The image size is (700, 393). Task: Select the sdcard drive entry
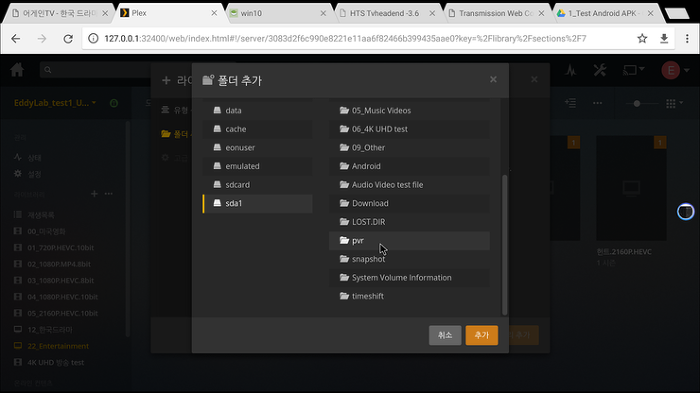[x=258, y=184]
